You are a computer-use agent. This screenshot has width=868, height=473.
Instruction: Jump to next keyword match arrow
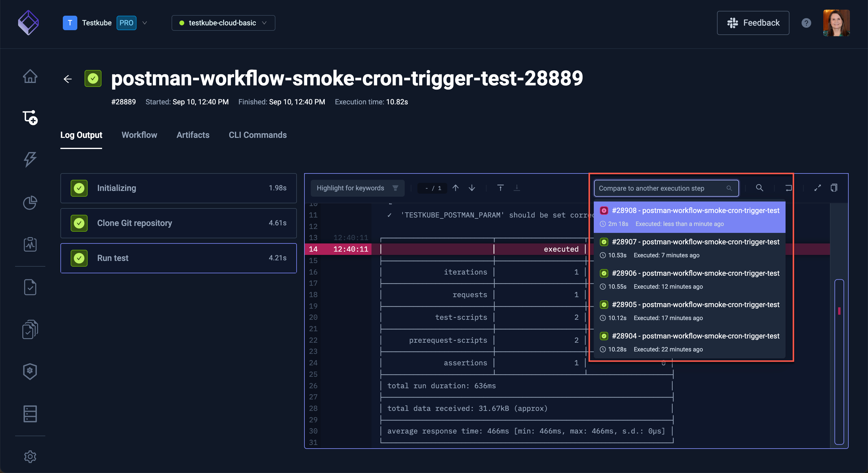(472, 188)
